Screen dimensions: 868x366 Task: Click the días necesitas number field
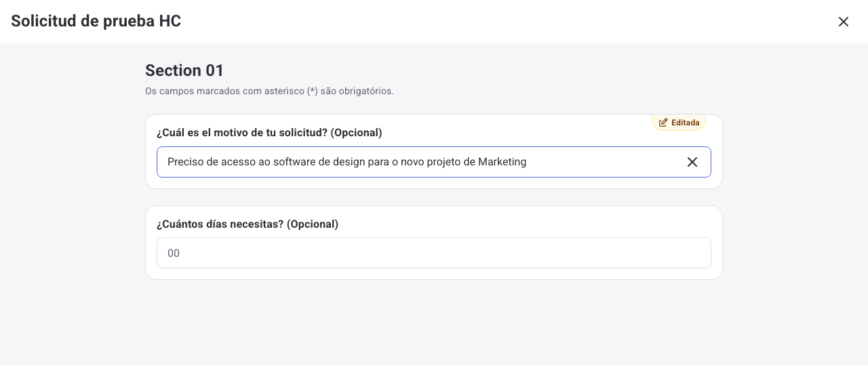coord(434,253)
